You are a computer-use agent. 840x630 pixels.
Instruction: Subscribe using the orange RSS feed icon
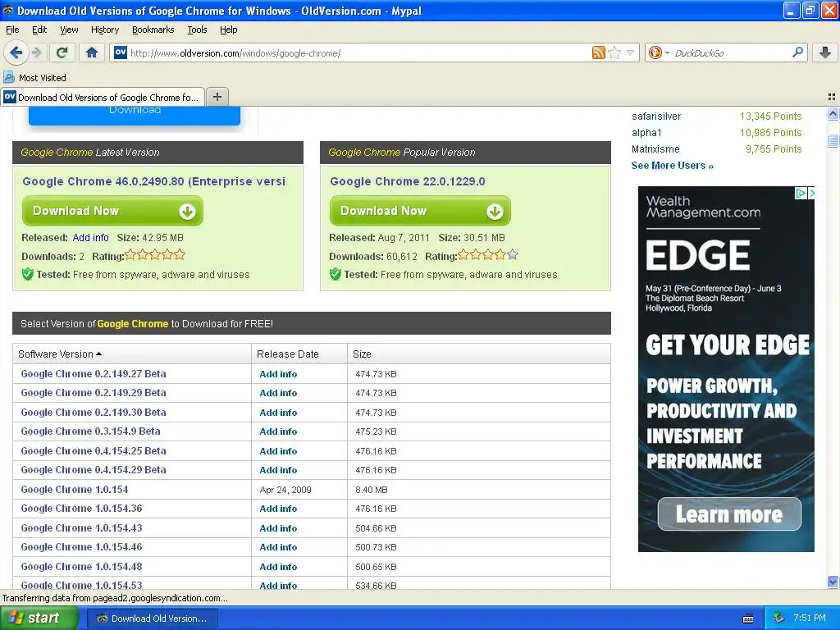coord(598,52)
